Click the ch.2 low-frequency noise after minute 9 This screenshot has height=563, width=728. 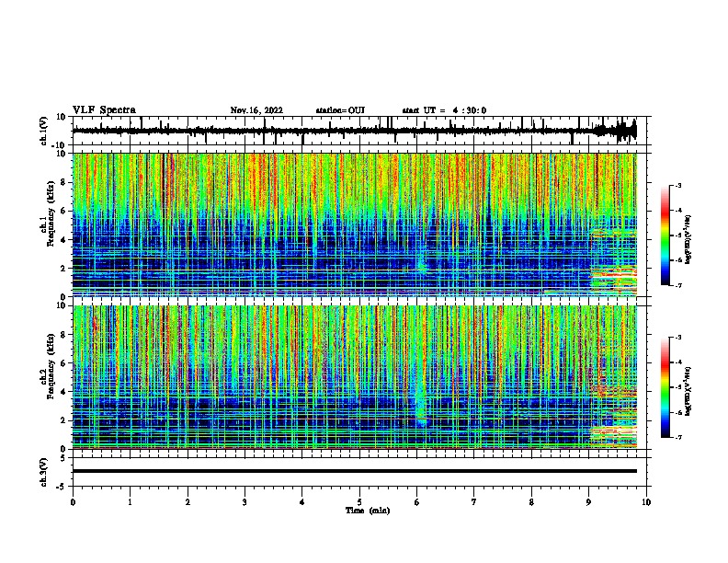[613, 437]
